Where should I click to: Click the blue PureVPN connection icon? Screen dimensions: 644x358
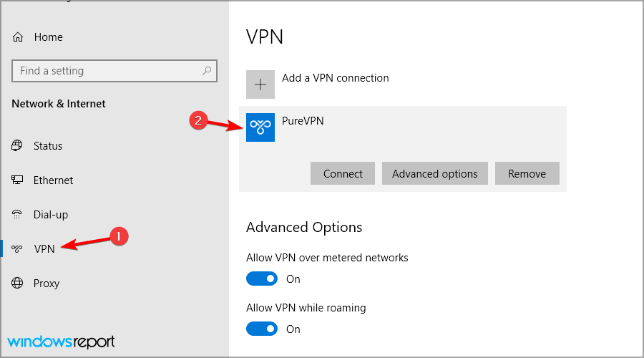[x=260, y=127]
